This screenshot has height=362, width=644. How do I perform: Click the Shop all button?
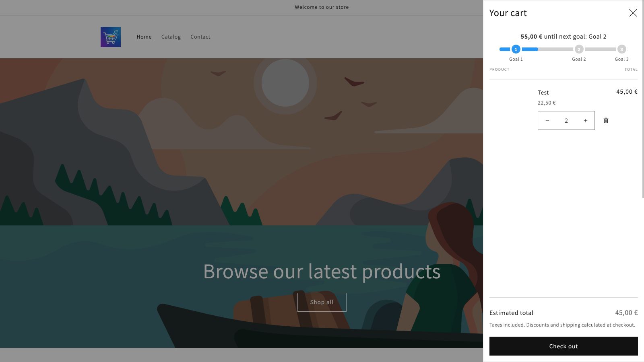point(322,302)
